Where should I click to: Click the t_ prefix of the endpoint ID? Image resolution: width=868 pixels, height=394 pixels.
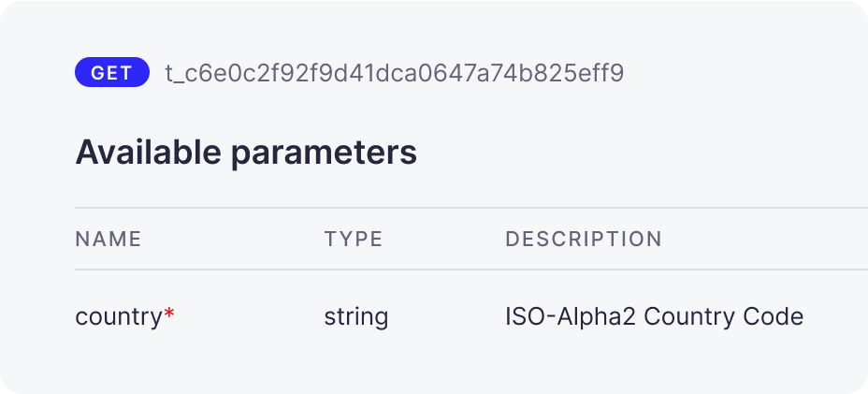click(x=174, y=75)
